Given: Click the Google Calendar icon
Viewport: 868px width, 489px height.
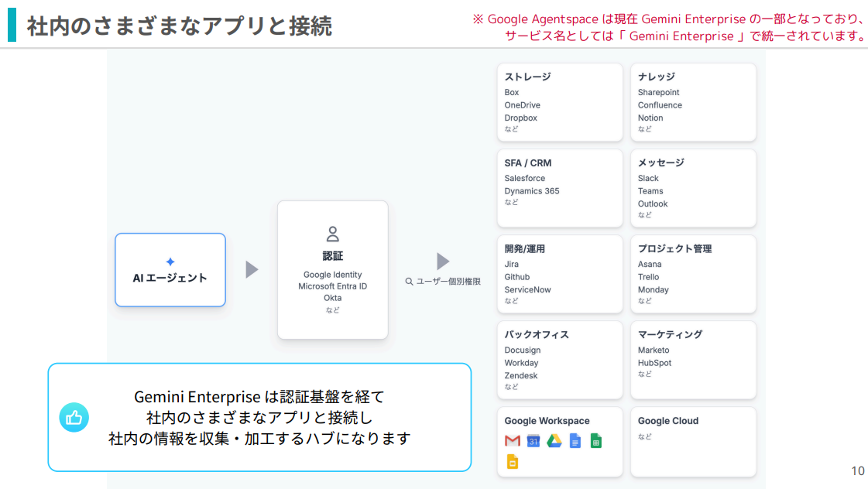Looking at the screenshot, I should click(x=533, y=440).
